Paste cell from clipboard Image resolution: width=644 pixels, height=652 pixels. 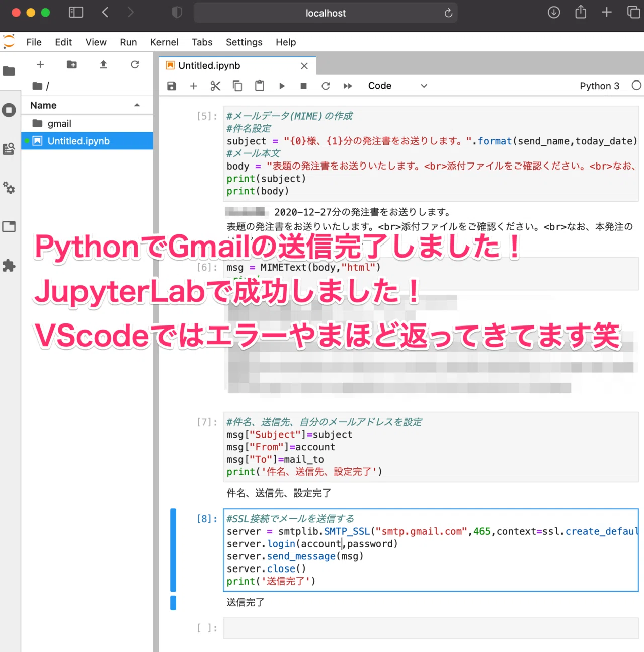(x=260, y=86)
